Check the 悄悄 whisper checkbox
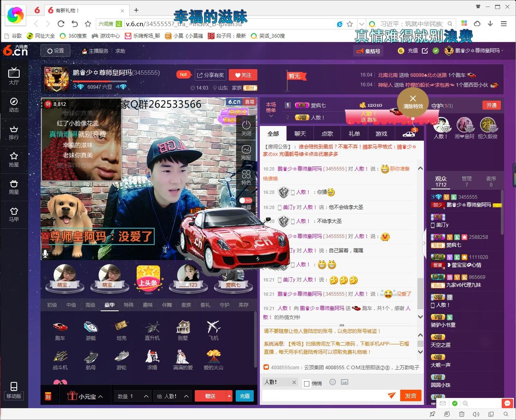 click(x=307, y=384)
